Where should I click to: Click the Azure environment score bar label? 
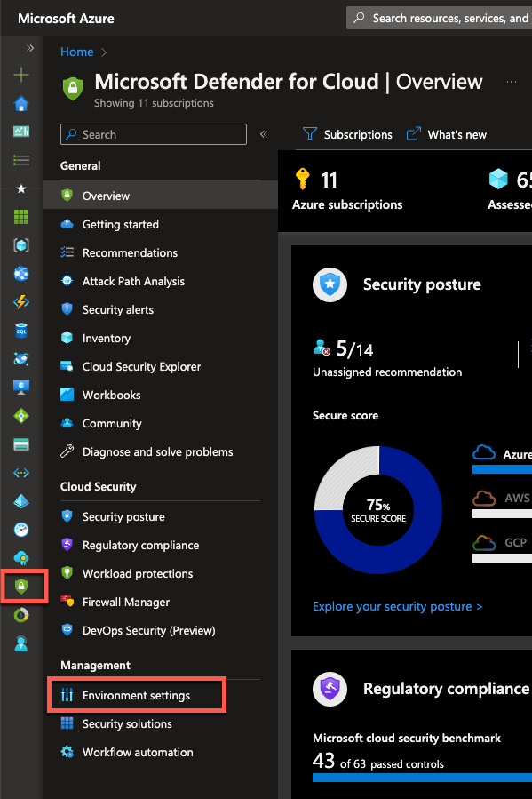[517, 454]
